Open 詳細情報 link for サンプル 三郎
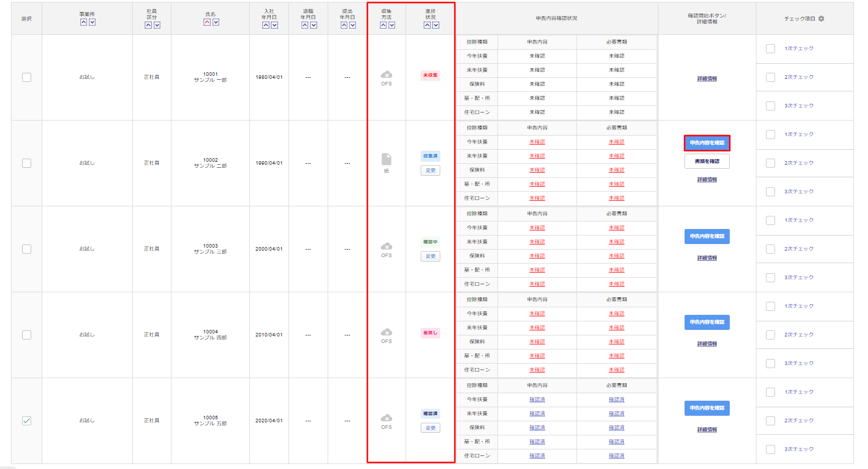This screenshot has width=868, height=469. 707,258
